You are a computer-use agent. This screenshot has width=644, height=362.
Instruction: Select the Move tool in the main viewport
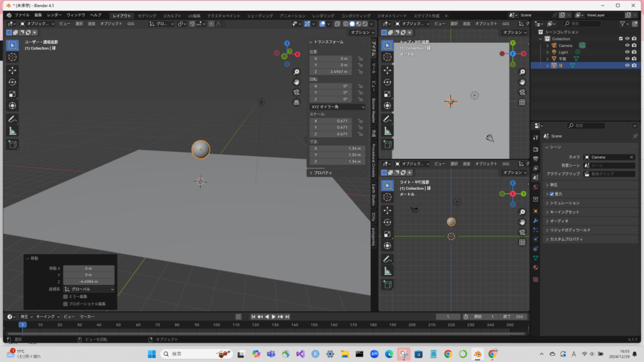click(13, 70)
